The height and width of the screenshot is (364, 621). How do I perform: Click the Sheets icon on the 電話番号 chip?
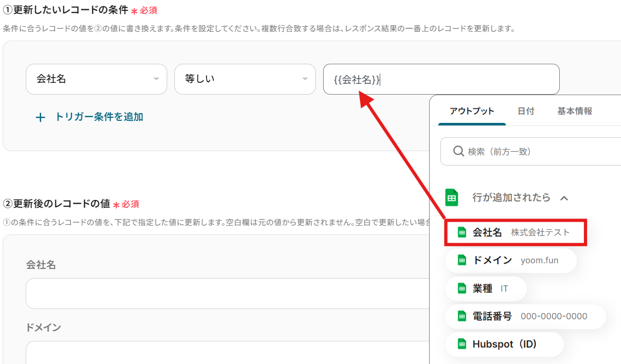(462, 316)
